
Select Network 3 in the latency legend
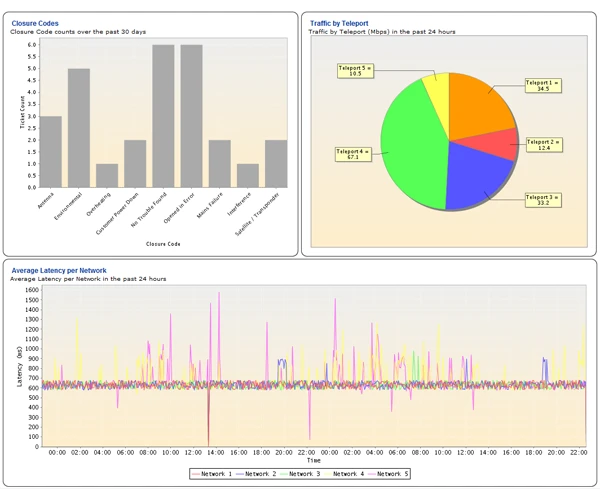coord(300,474)
